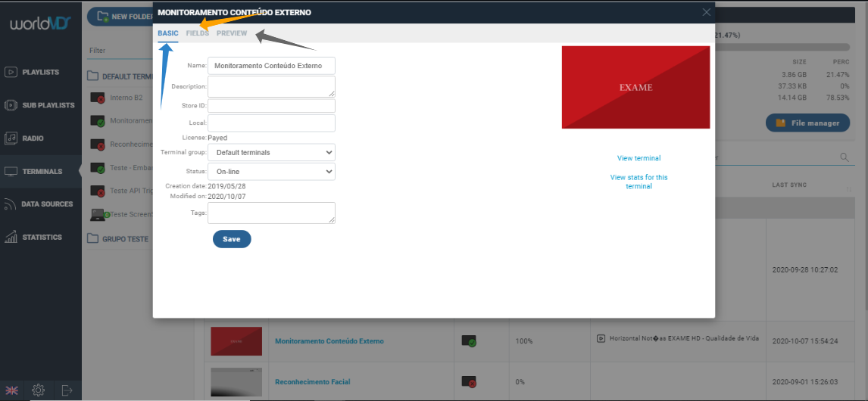
Task: Click the Save button
Action: tap(232, 239)
